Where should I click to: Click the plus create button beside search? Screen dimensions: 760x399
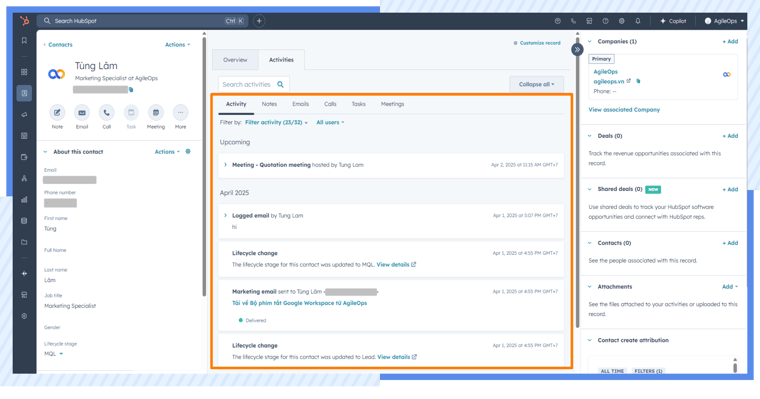coord(259,21)
